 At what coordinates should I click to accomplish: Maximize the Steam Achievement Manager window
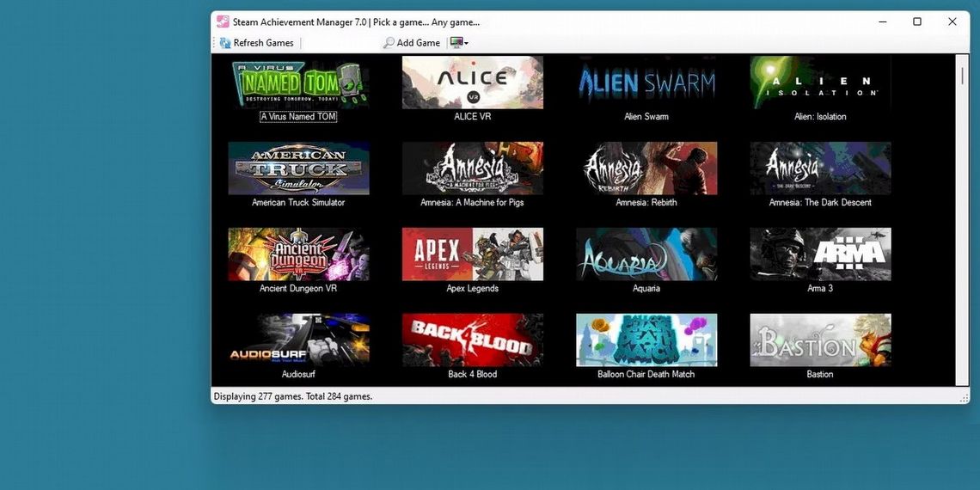coord(917,21)
